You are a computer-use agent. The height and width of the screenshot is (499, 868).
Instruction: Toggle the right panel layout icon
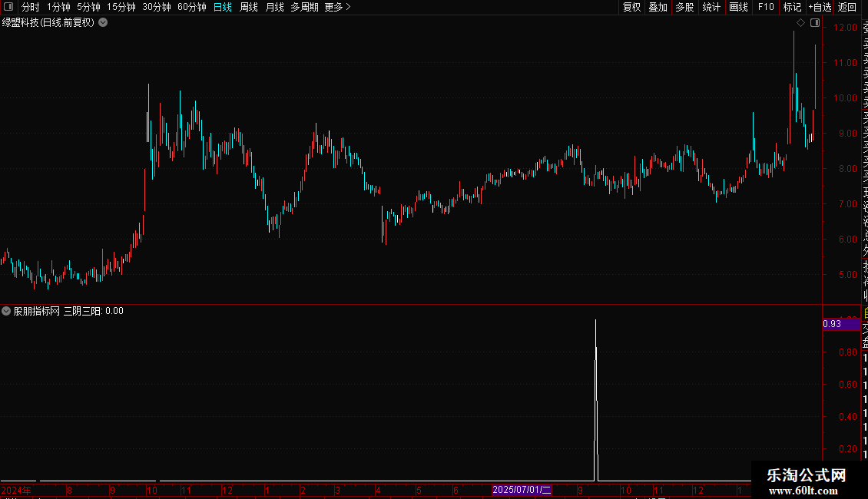pyautogui.click(x=815, y=23)
